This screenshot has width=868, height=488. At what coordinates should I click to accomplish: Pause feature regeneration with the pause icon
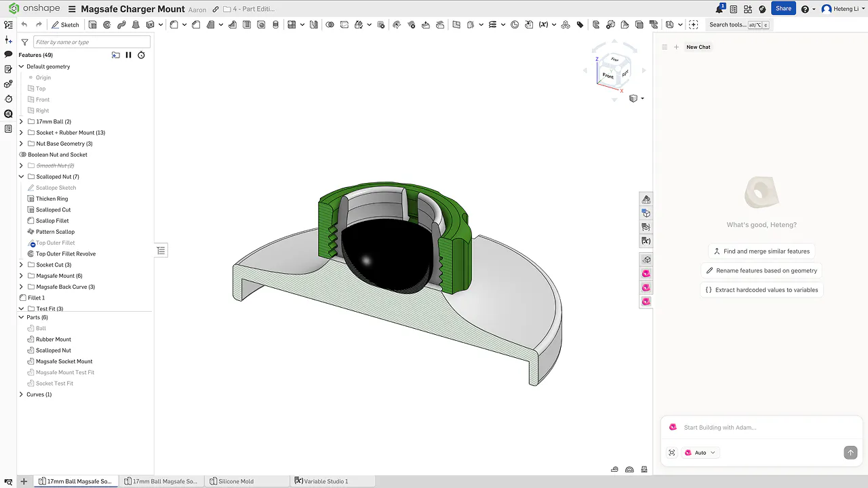point(128,55)
